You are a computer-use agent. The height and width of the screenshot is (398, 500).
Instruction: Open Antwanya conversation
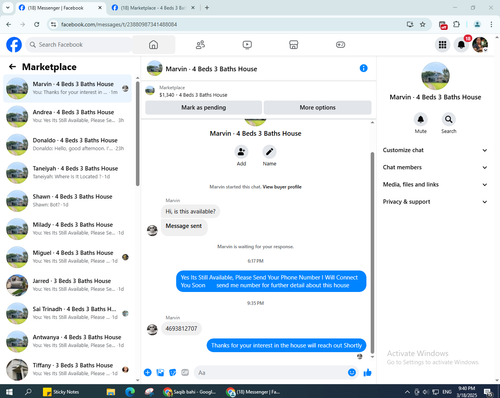point(67,341)
